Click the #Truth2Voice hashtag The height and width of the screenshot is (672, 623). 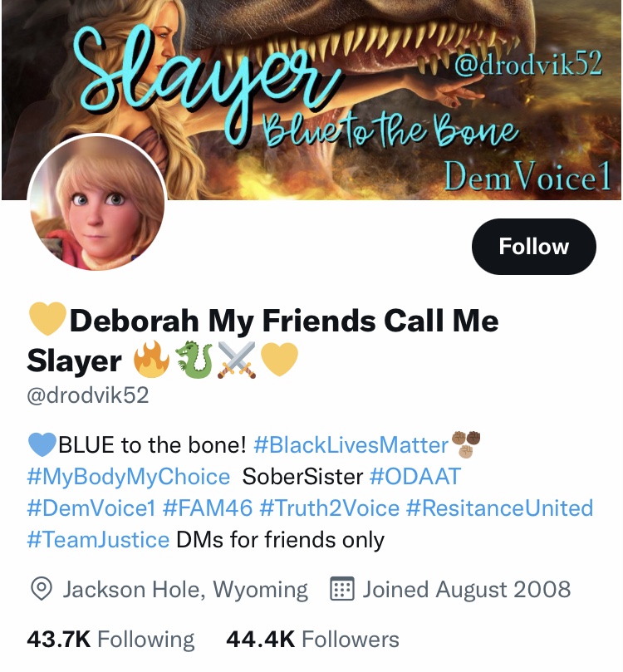click(329, 508)
